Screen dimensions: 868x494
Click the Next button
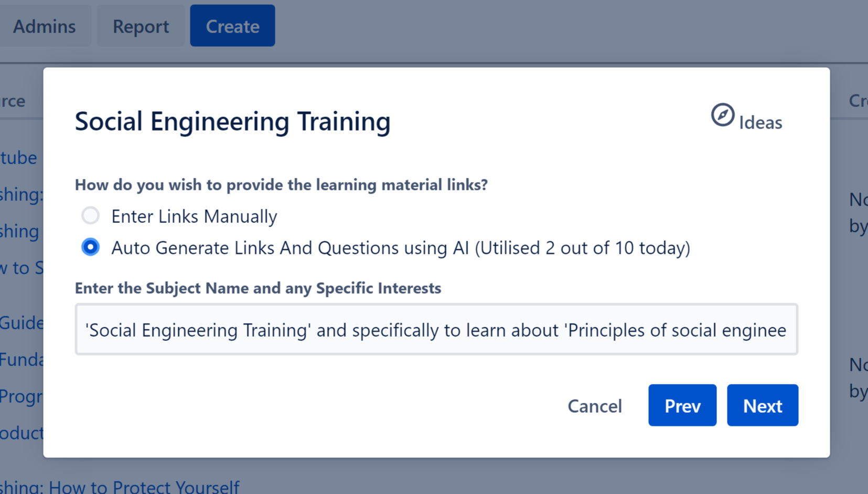762,405
